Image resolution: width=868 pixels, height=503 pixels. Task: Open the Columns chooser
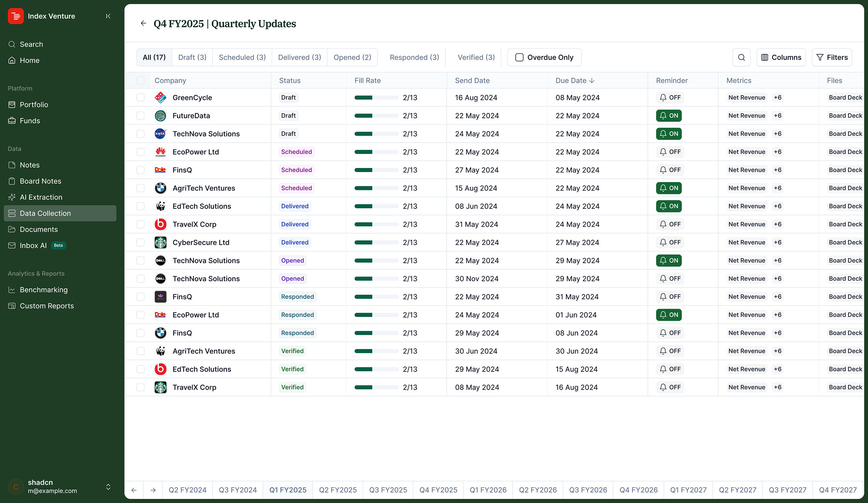781,57
